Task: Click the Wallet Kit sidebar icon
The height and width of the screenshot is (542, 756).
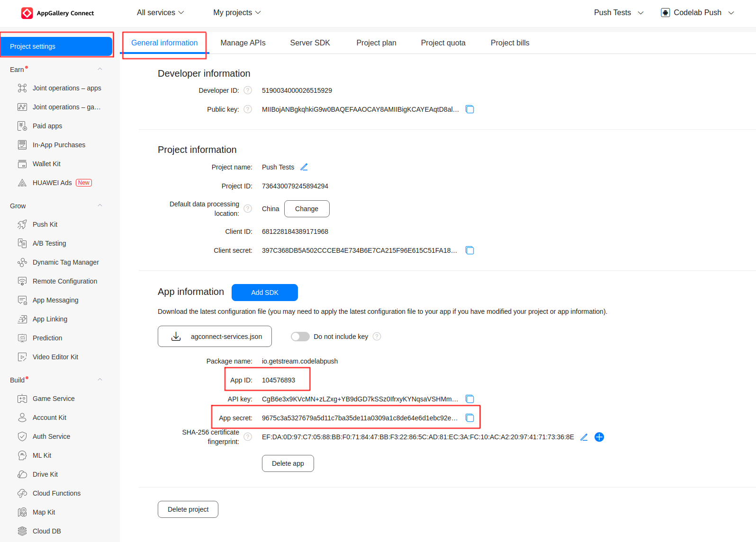Action: pyautogui.click(x=22, y=164)
